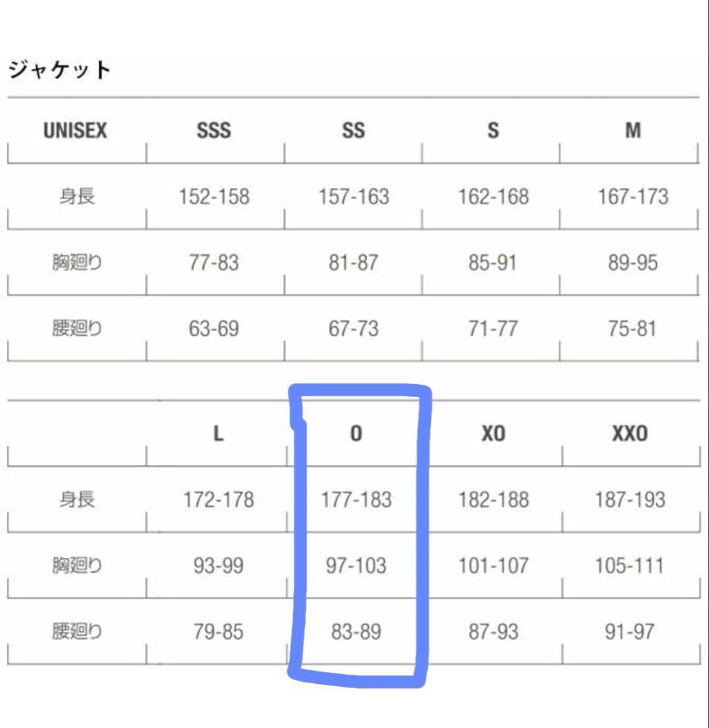The image size is (709, 728).
Task: Select the 101-107 chest measurement
Action: 494,566
